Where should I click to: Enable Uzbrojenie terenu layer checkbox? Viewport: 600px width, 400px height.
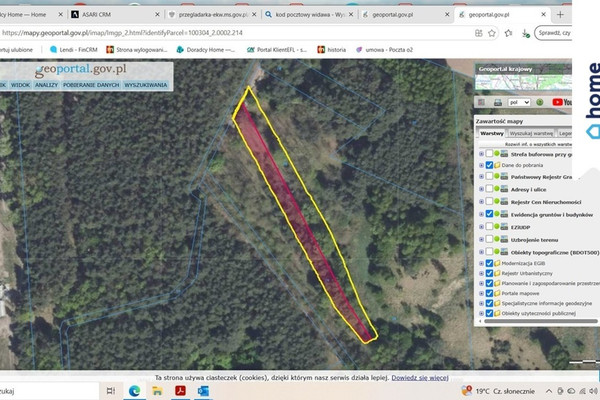pos(489,239)
